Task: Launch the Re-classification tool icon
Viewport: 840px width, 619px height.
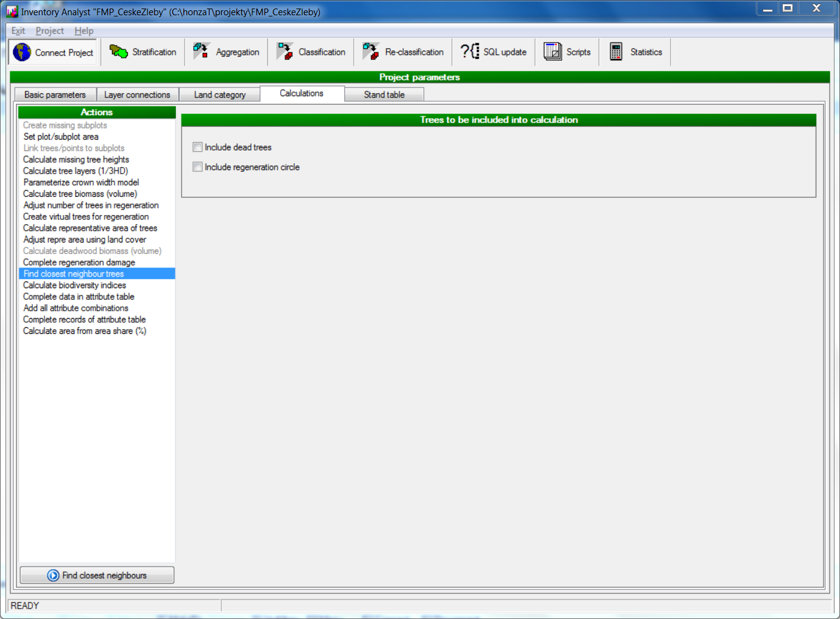Action: [370, 52]
